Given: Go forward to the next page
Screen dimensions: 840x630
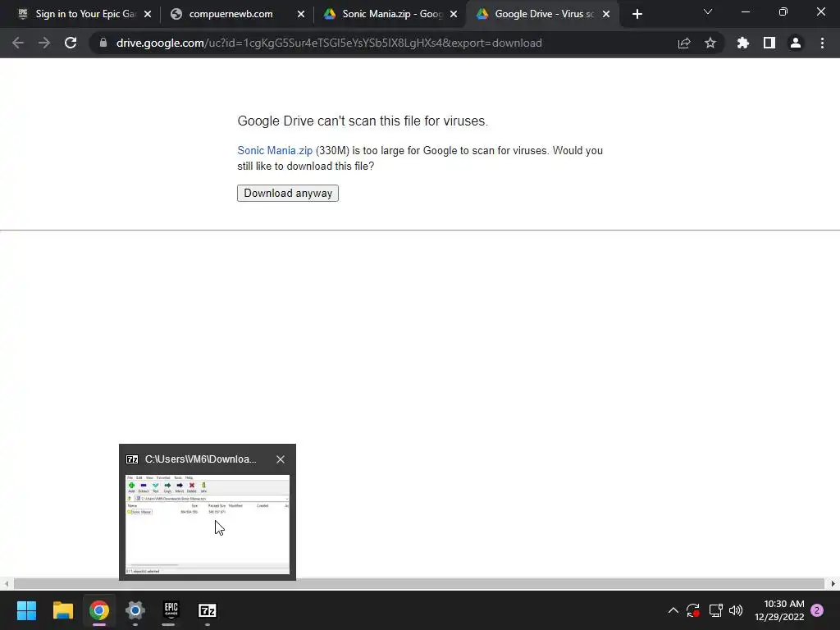Looking at the screenshot, I should [44, 43].
